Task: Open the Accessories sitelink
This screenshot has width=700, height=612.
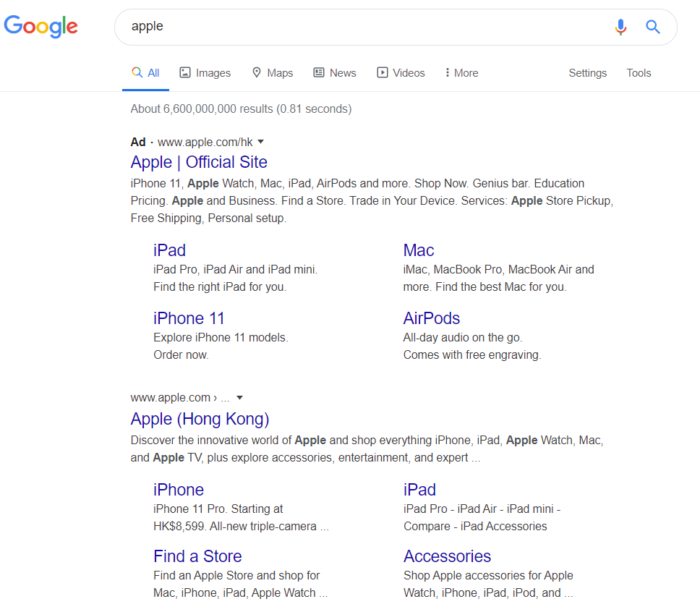Action: pos(448,556)
